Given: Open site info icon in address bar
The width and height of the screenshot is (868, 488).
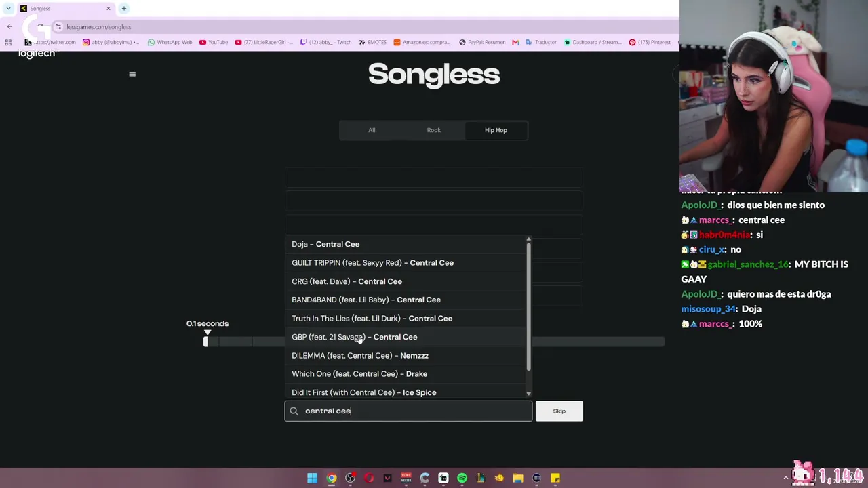Looking at the screenshot, I should point(58,27).
